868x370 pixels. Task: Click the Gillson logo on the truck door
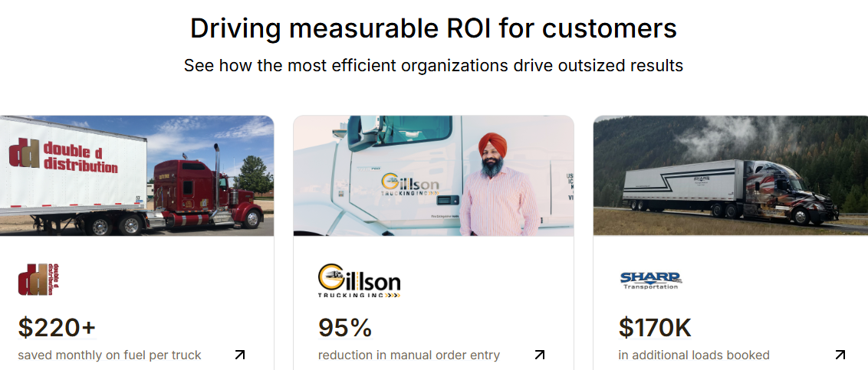[x=411, y=185]
